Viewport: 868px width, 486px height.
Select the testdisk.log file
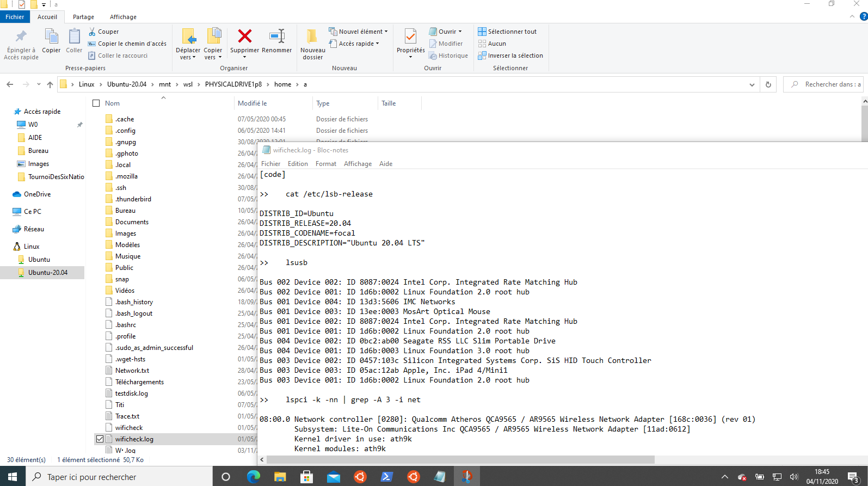pos(131,393)
